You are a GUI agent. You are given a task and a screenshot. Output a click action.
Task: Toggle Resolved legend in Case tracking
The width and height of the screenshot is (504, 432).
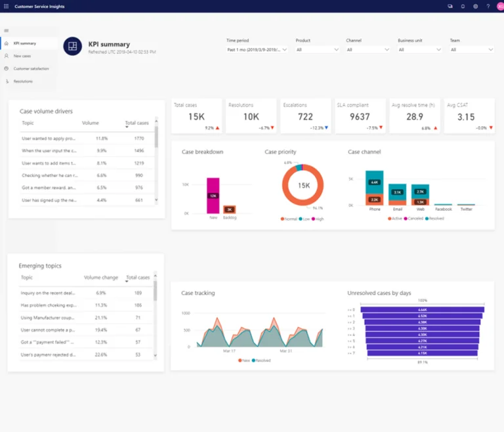pos(261,360)
